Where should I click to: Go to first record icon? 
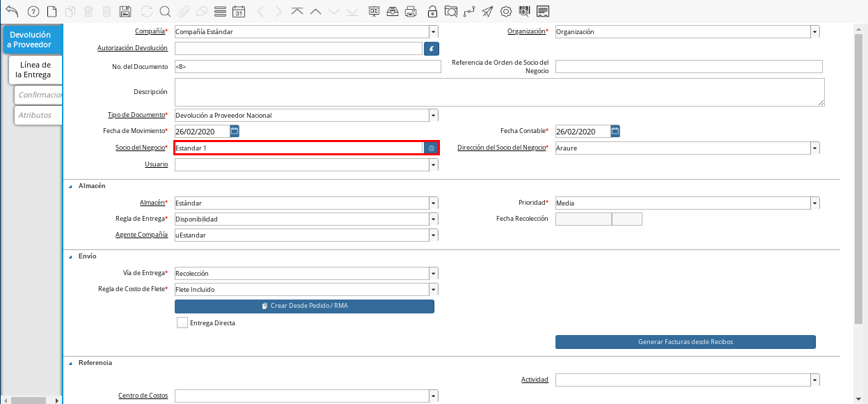[297, 11]
